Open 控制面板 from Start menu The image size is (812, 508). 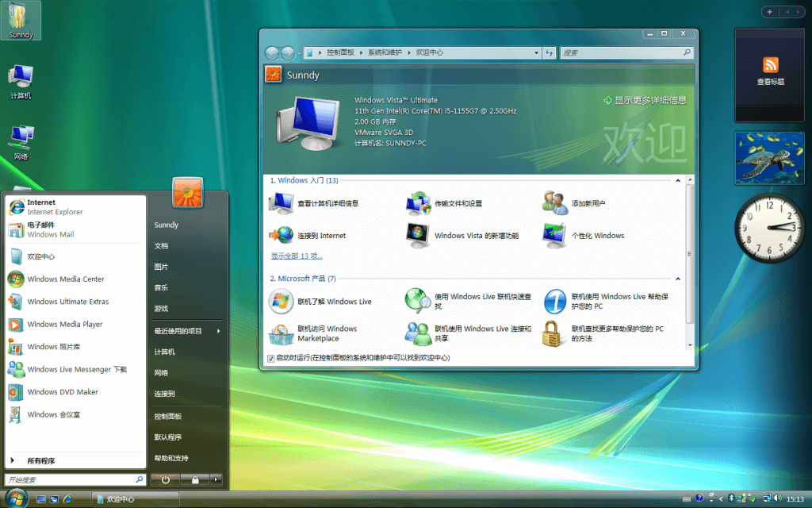(168, 416)
